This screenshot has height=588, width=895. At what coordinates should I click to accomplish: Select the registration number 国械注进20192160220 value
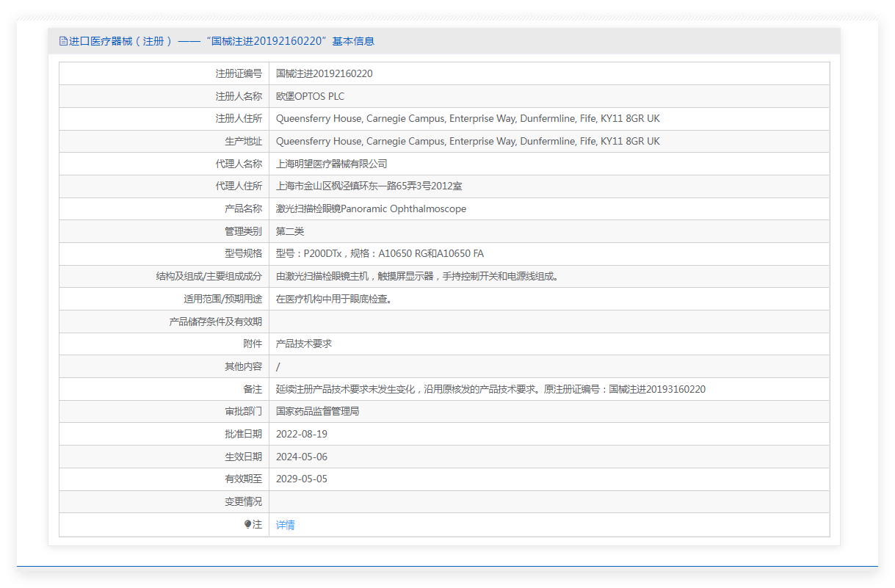click(325, 73)
